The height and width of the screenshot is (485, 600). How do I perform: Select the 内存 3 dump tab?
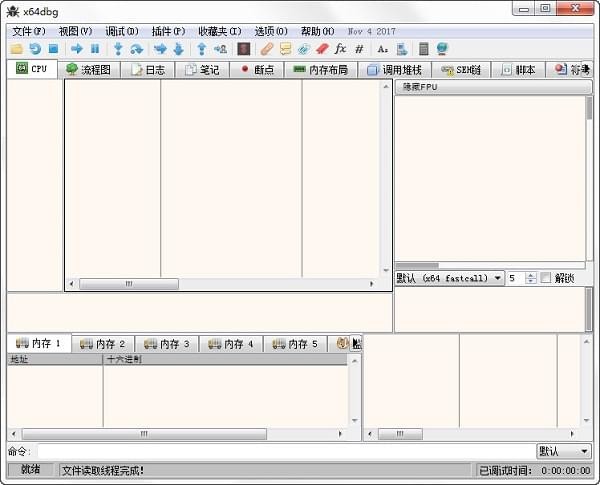point(166,343)
